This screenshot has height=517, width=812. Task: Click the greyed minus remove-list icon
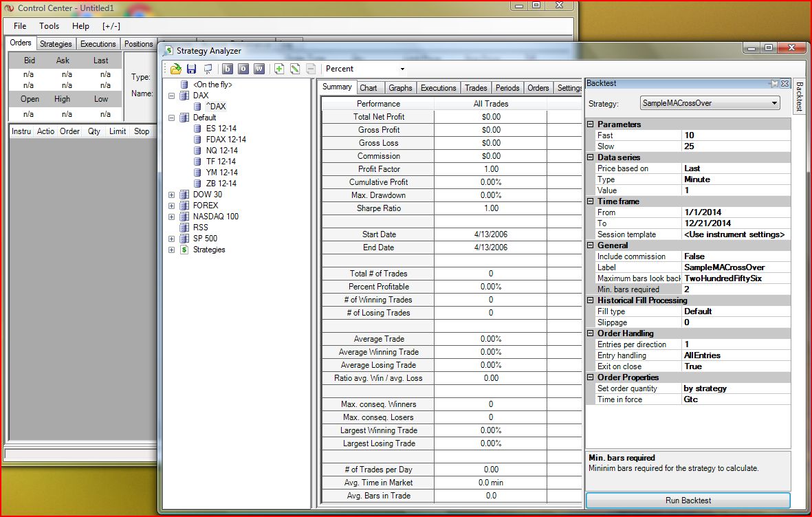coord(310,68)
